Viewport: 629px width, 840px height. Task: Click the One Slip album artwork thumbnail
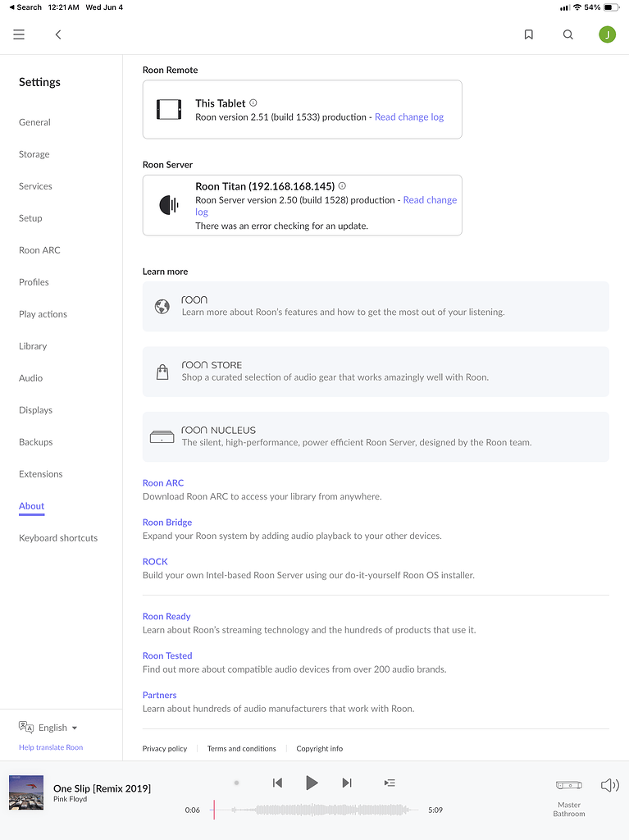click(x=25, y=792)
